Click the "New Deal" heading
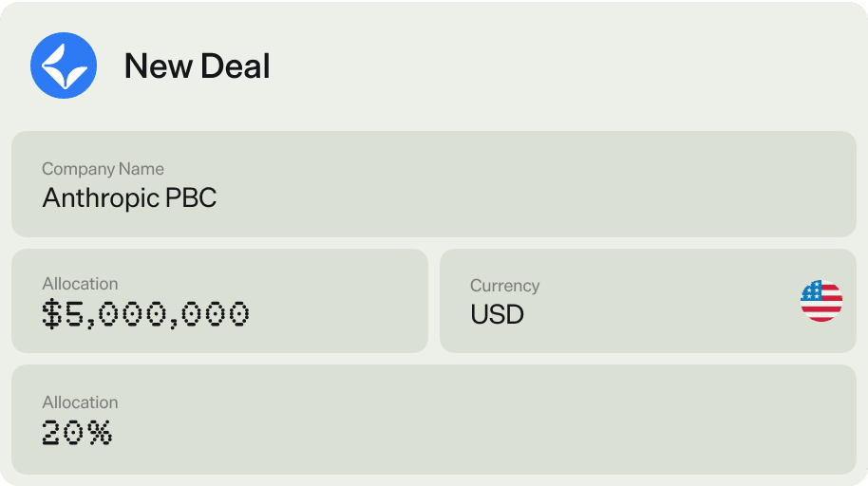This screenshot has width=868, height=486. (197, 66)
